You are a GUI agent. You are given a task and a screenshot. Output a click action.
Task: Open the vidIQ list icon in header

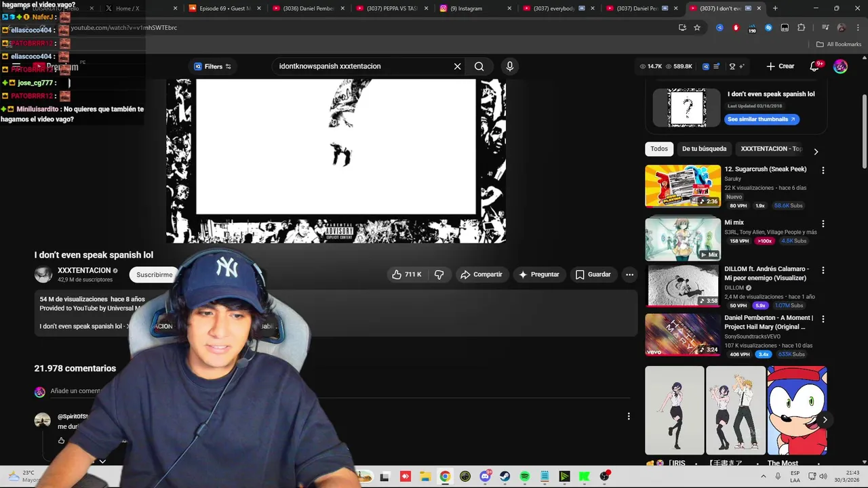point(716,66)
